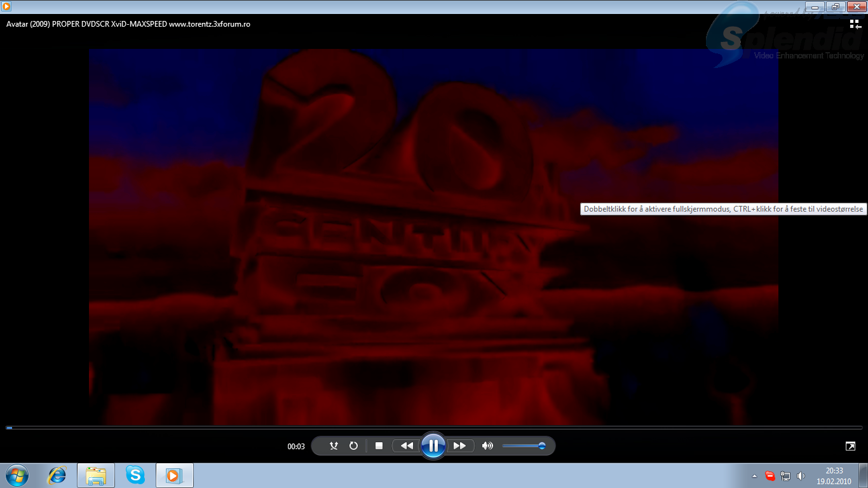Open the system volume tray icon
Screen dimensions: 868x488
coord(801,476)
